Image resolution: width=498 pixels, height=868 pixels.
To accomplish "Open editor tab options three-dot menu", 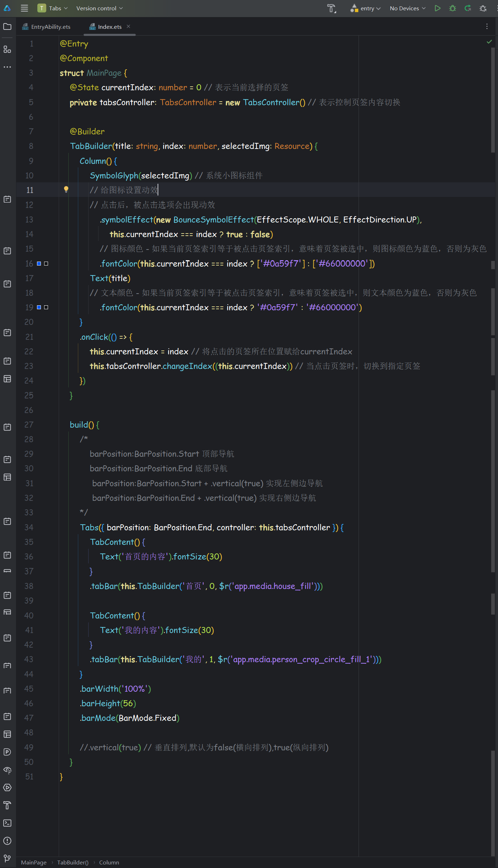I will (487, 26).
